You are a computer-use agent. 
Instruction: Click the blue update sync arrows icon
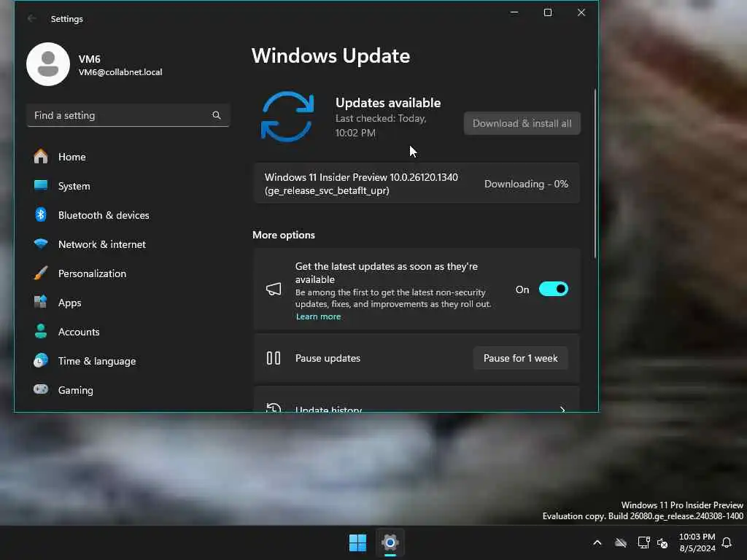tap(287, 117)
